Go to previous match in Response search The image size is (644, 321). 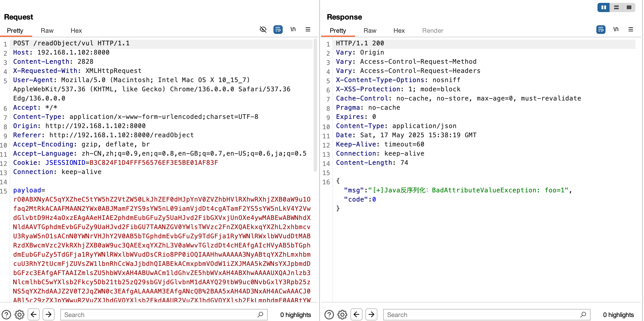pos(356,314)
